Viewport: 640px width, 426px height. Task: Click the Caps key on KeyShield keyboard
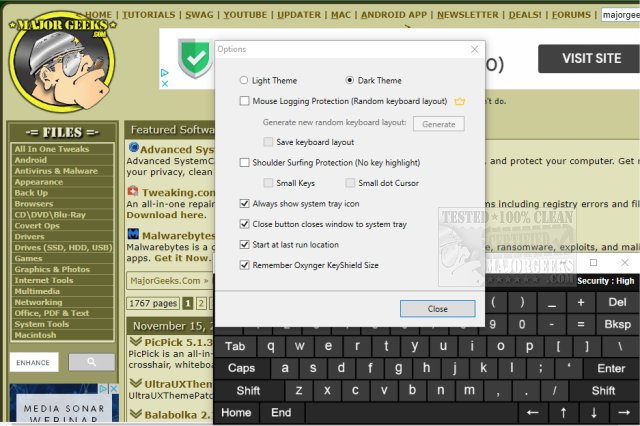[x=241, y=368]
